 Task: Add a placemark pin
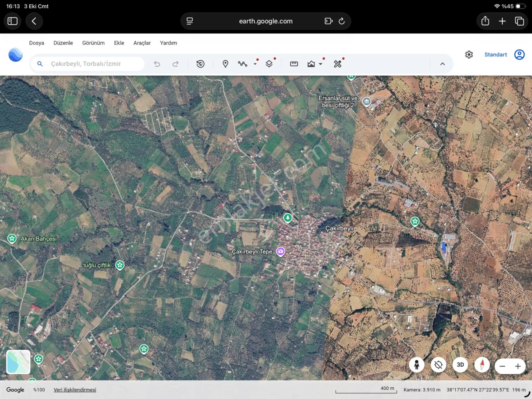click(226, 64)
